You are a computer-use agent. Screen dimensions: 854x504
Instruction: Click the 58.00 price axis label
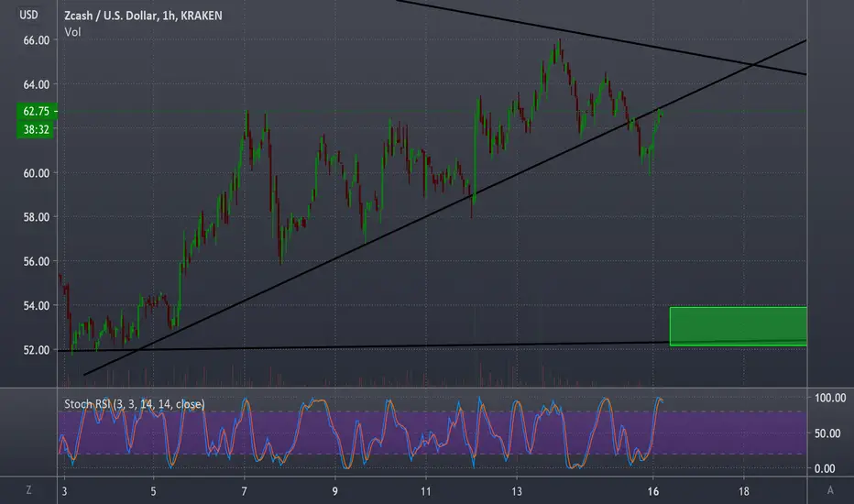pyautogui.click(x=36, y=217)
